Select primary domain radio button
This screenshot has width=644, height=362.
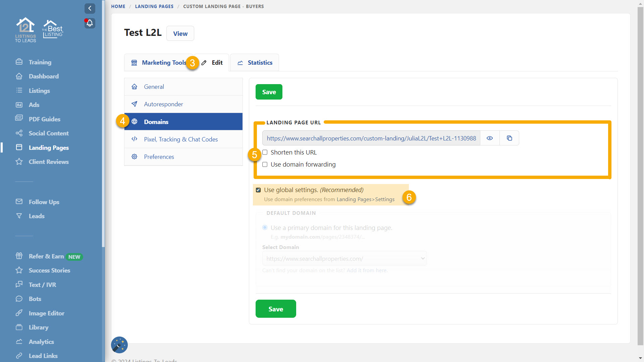[265, 228]
